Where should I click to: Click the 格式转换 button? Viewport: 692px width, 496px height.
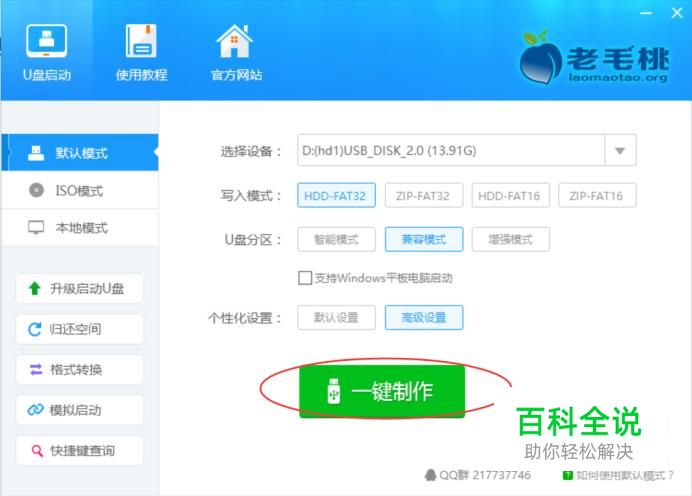pyautogui.click(x=80, y=369)
